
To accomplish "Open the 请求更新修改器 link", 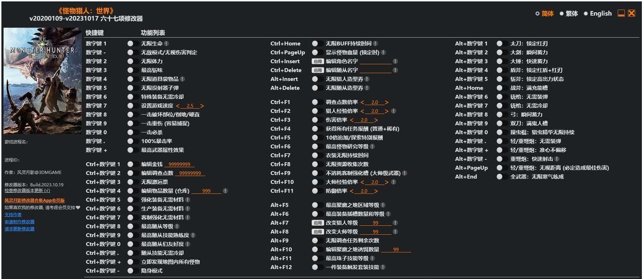I will point(20,229).
